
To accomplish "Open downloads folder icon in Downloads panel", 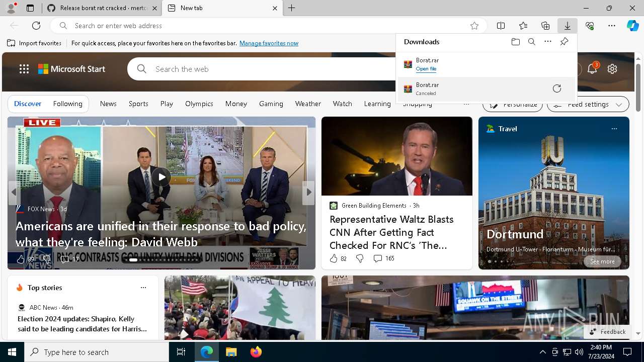I will 515,42.
